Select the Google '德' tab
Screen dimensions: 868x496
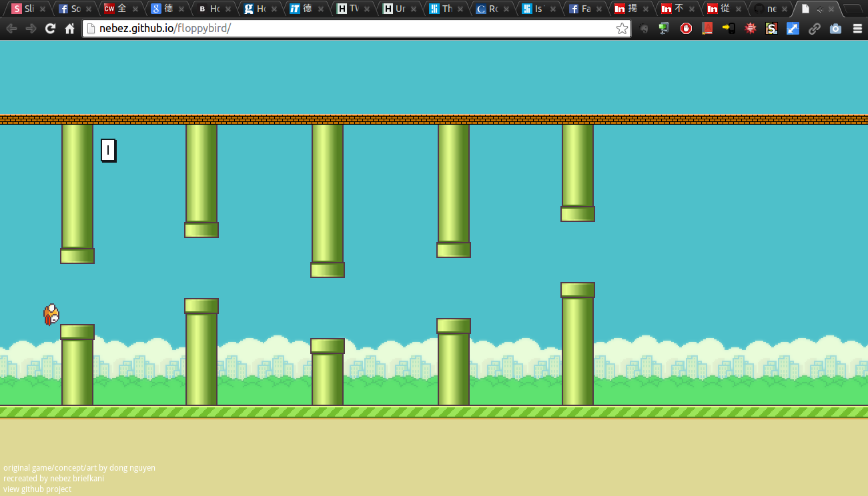pos(167,9)
